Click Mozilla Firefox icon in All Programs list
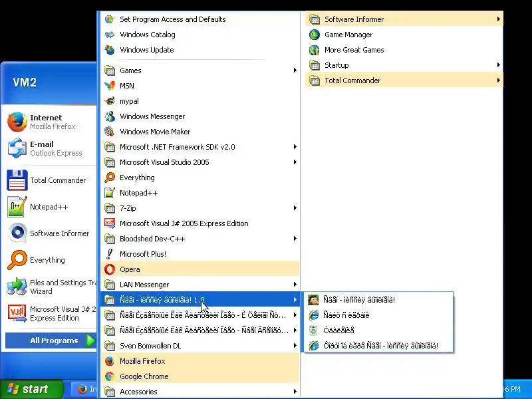This screenshot has width=532, height=399. pyautogui.click(x=110, y=361)
